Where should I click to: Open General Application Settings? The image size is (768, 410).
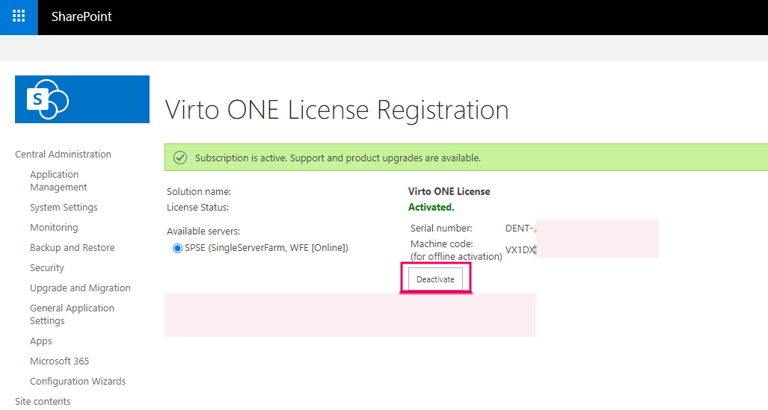[x=72, y=314]
